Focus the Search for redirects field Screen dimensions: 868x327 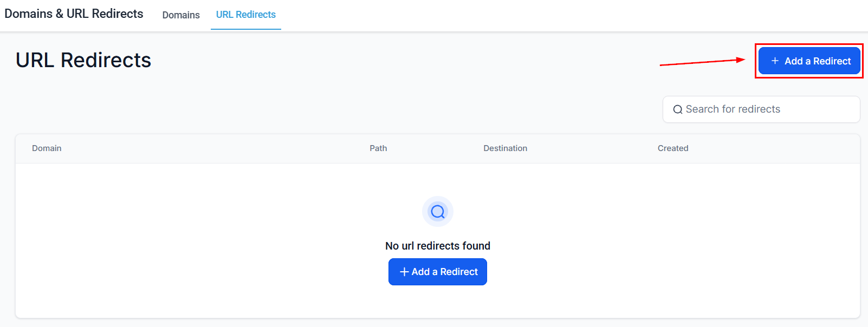pyautogui.click(x=761, y=109)
